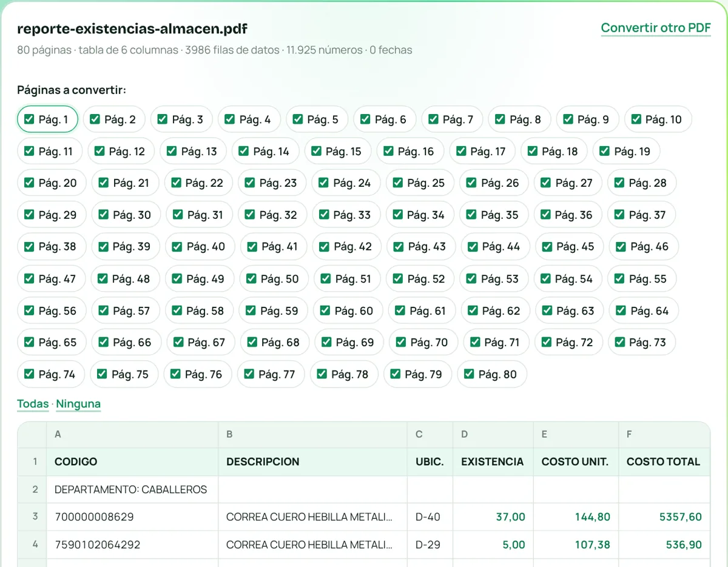Click location cell D-29

click(430, 545)
